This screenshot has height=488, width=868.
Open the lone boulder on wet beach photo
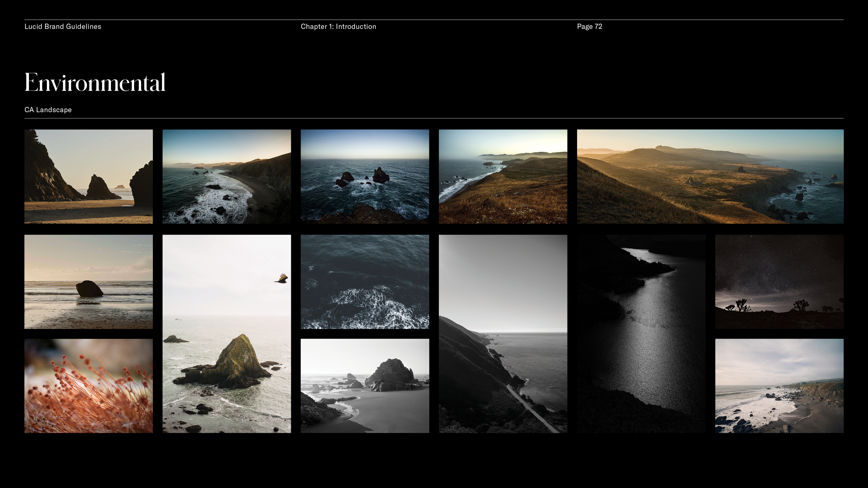[x=89, y=282]
